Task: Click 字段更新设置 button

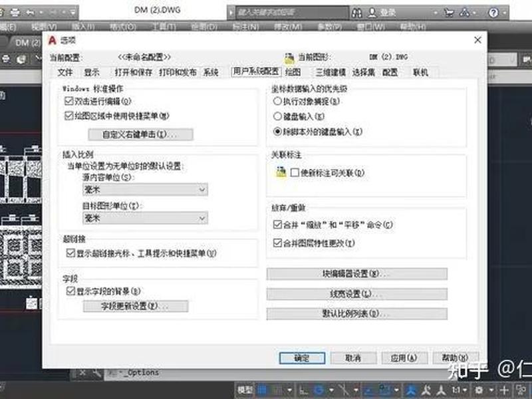Action: (136, 306)
